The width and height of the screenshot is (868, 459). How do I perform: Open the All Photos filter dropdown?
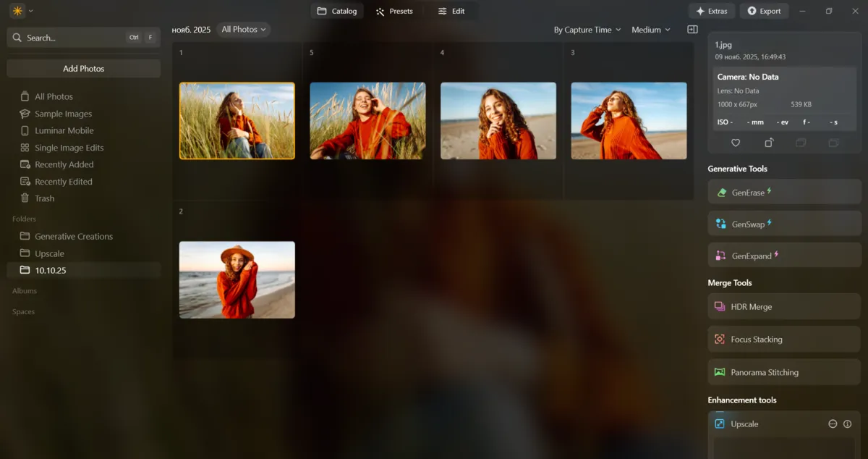tap(243, 29)
